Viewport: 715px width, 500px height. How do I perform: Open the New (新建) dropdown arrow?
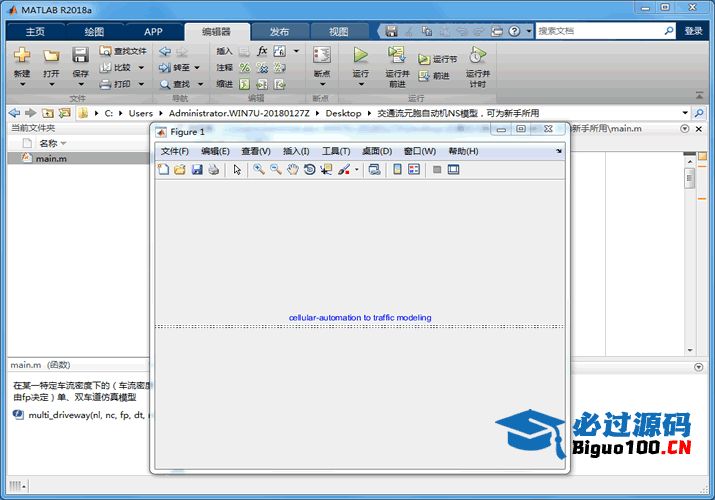[x=22, y=84]
